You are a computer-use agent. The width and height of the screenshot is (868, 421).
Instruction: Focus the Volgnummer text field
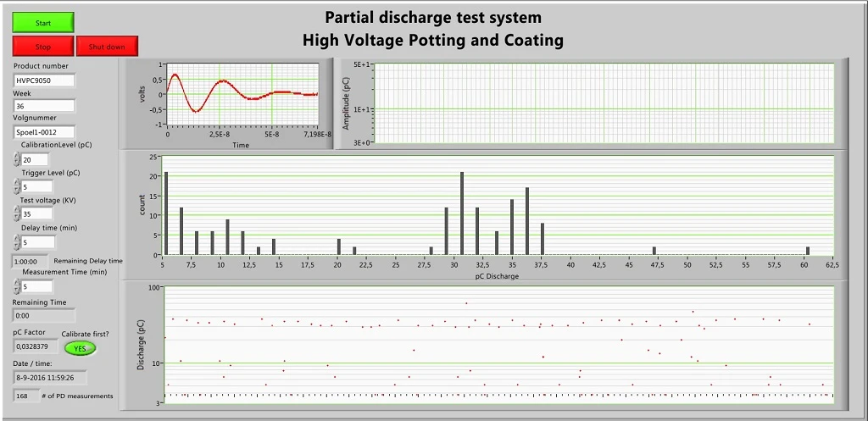tap(44, 132)
